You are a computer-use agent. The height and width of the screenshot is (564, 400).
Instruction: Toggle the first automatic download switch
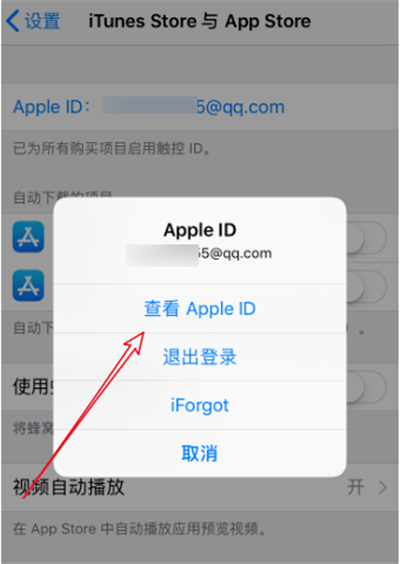(366, 237)
